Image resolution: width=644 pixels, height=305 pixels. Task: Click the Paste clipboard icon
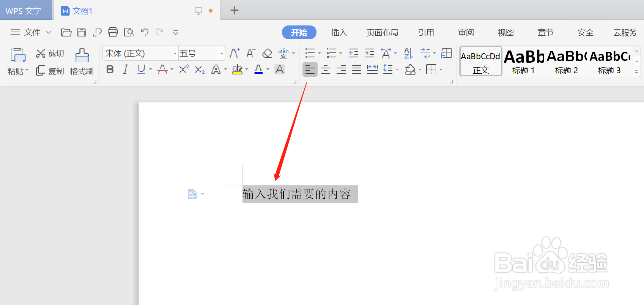pos(18,55)
